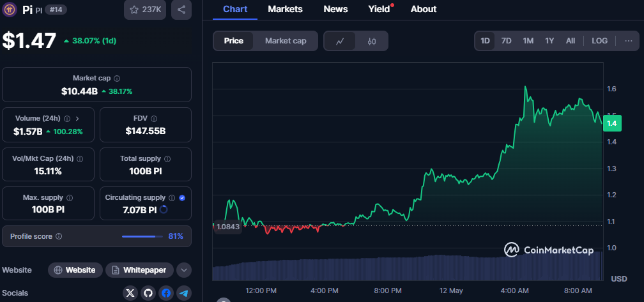
Task: Open the Website link button
Action: click(75, 270)
